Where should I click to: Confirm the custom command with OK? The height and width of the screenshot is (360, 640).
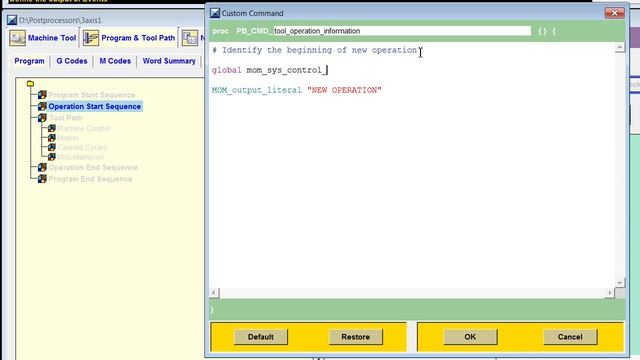[470, 337]
